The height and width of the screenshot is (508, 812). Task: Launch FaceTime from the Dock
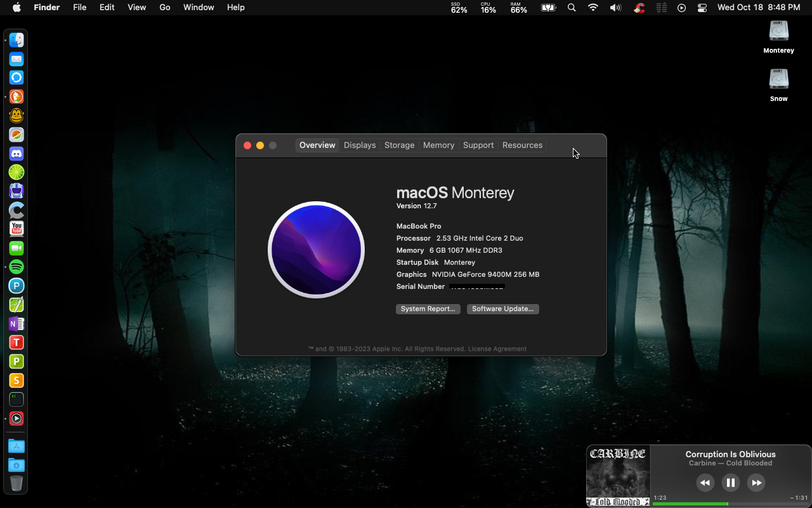click(16, 248)
